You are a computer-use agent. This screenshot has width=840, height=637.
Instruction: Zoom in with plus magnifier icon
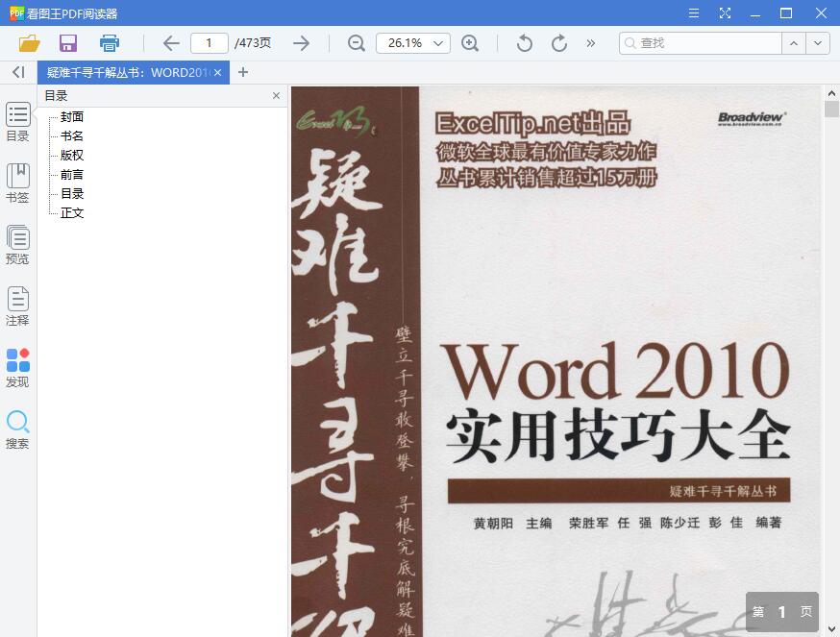470,43
